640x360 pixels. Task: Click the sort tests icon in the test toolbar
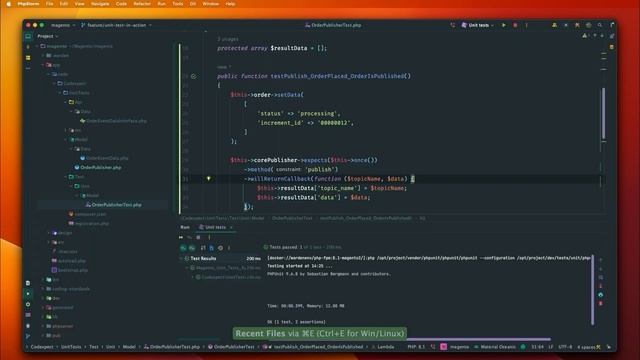pyautogui.click(x=203, y=248)
